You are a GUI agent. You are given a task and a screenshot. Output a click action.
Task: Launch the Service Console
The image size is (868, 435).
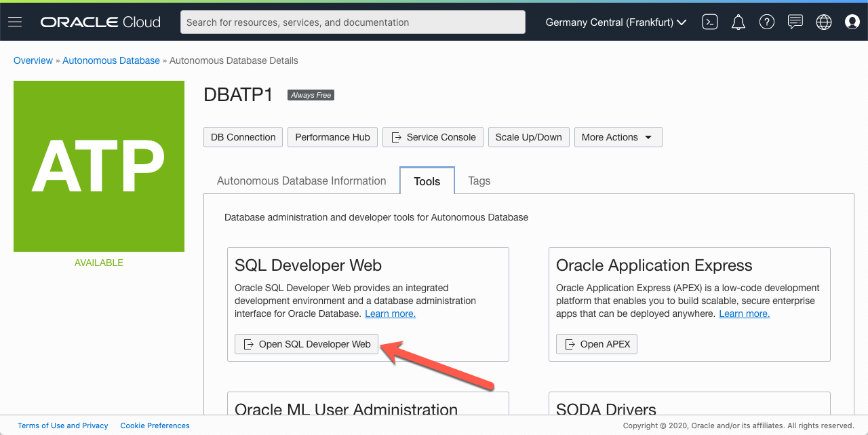433,137
